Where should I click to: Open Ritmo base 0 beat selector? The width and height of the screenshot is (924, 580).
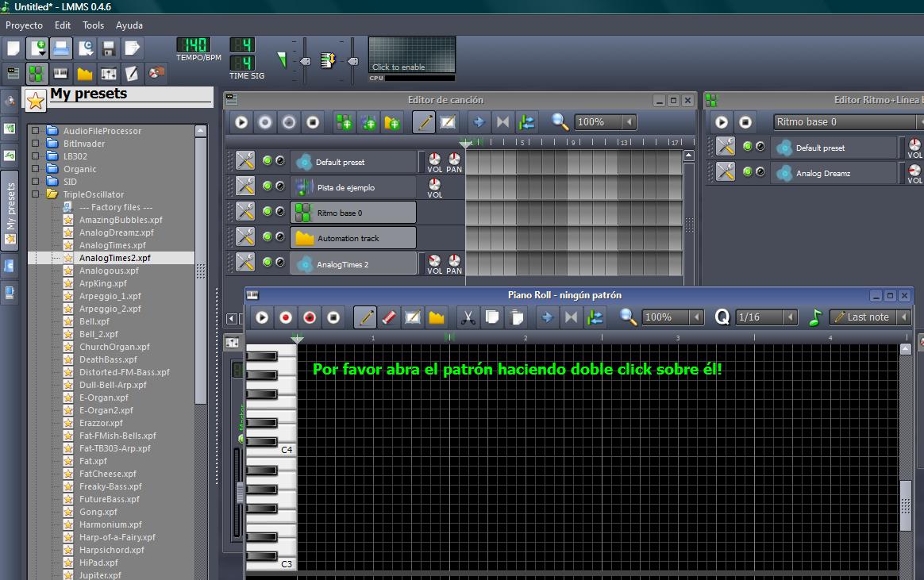848,122
